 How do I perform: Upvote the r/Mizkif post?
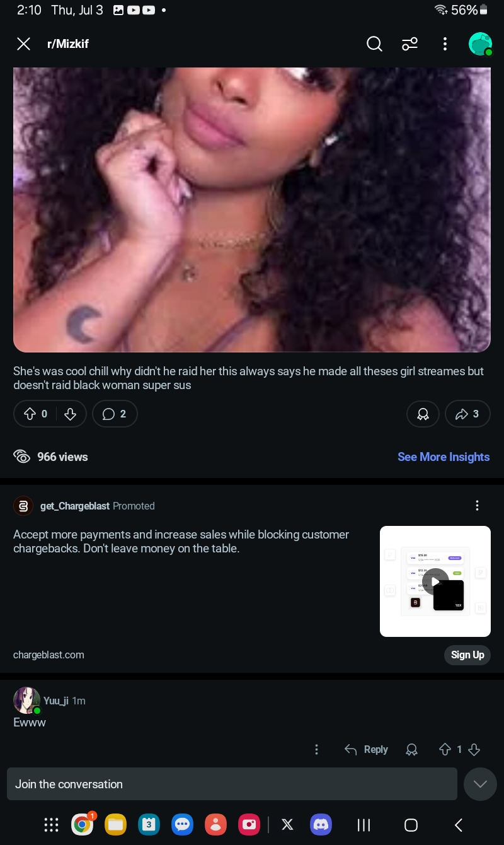pos(30,414)
